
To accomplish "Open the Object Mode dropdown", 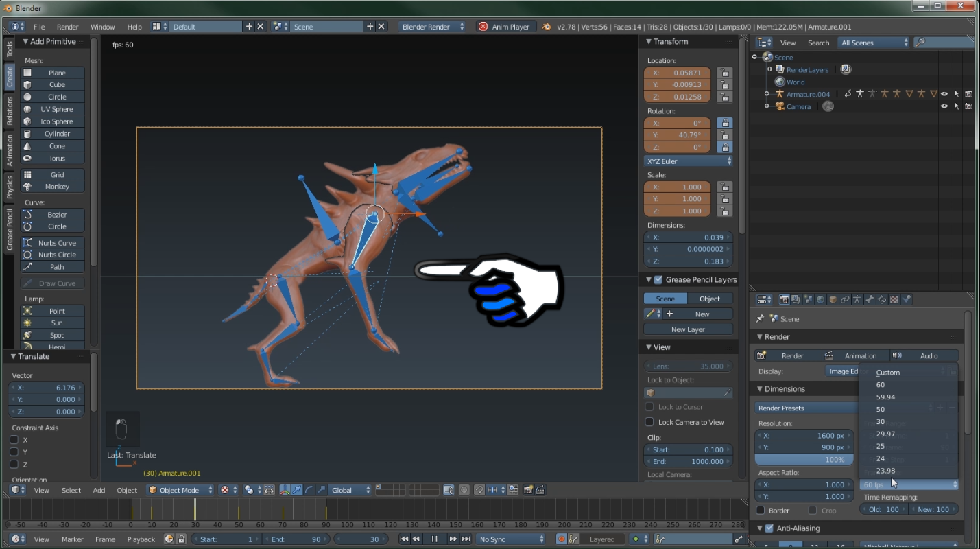I will (180, 490).
